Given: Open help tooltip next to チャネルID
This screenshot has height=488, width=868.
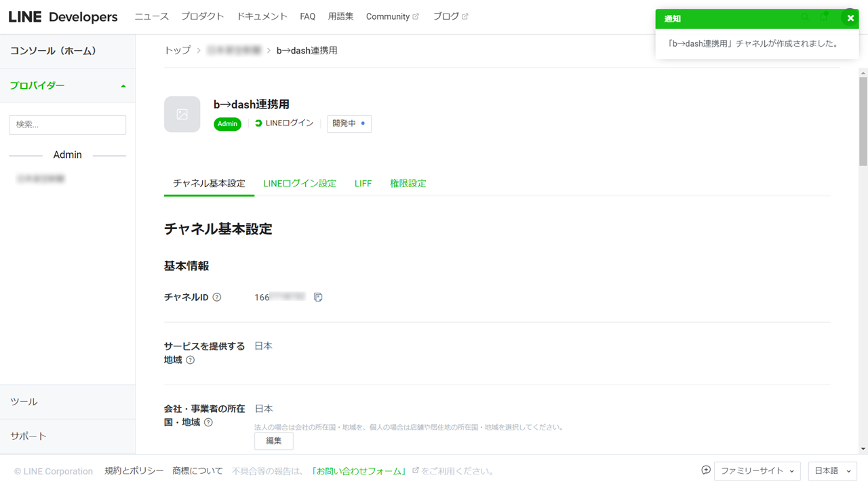Looking at the screenshot, I should click(x=217, y=297).
